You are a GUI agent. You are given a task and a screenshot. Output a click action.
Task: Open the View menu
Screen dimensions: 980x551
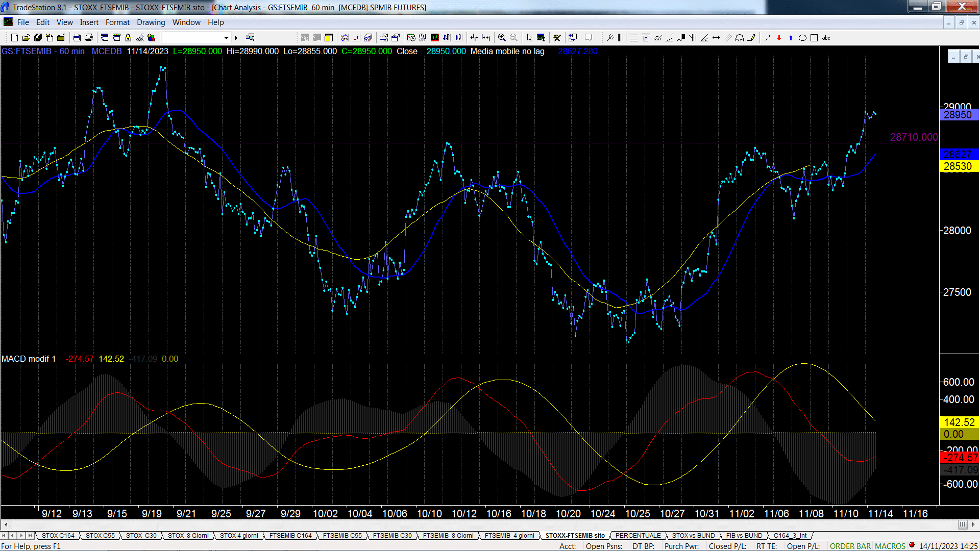tap(64, 22)
